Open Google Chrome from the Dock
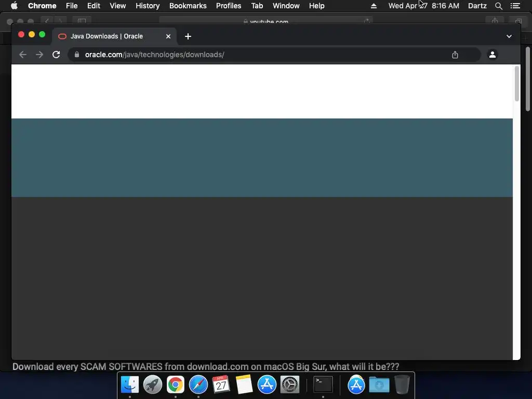 176,384
